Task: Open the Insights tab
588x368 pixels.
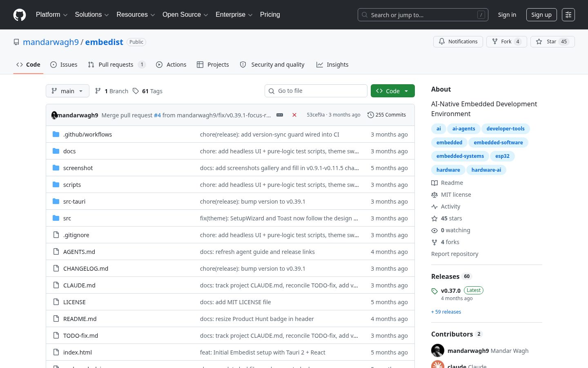Action: (x=332, y=65)
